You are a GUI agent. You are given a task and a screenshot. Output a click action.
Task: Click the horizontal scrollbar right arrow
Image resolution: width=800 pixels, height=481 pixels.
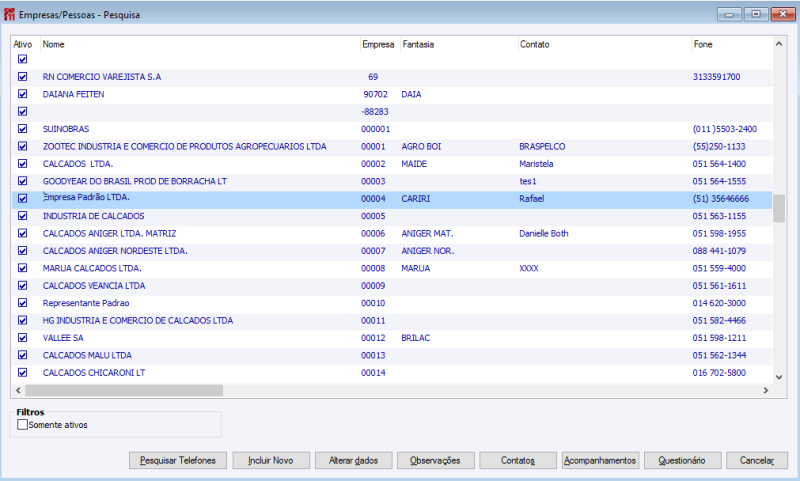766,390
